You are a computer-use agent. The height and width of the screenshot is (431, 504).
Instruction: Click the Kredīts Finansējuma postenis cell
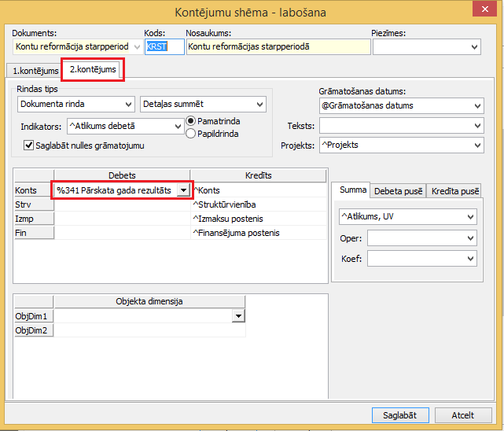click(x=259, y=233)
